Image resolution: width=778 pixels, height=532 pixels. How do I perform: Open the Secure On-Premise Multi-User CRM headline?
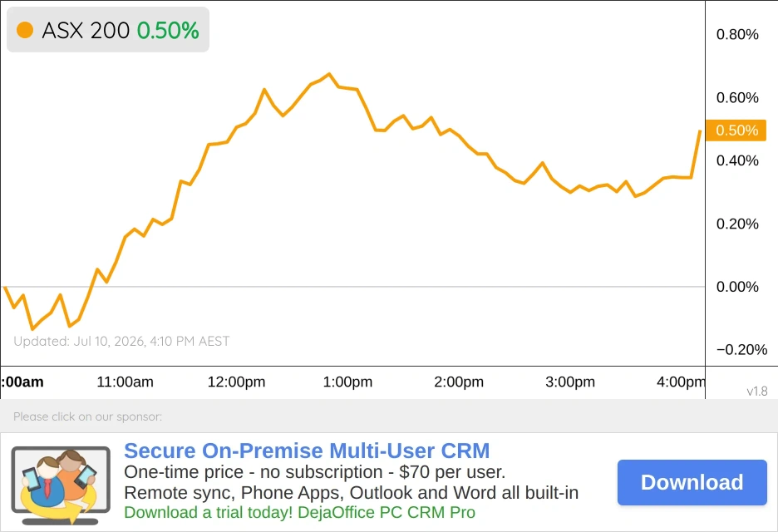pyautogui.click(x=307, y=451)
